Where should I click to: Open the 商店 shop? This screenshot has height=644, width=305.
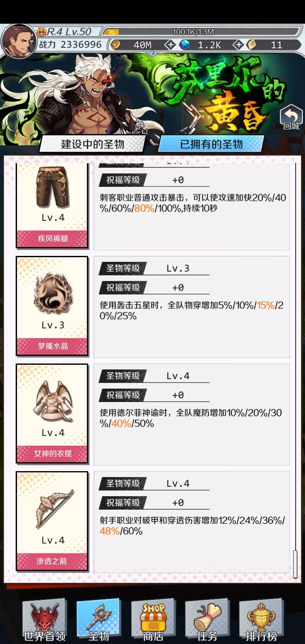[x=153, y=620]
